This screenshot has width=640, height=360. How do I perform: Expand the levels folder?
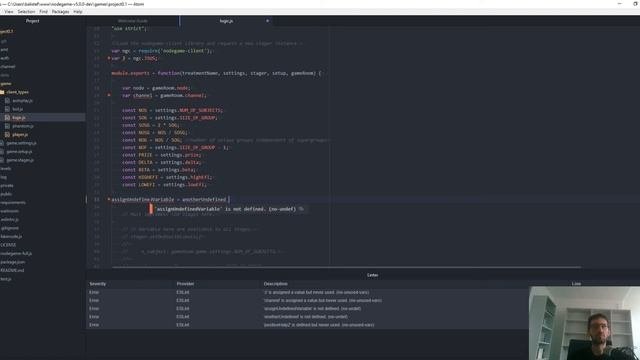[6, 169]
